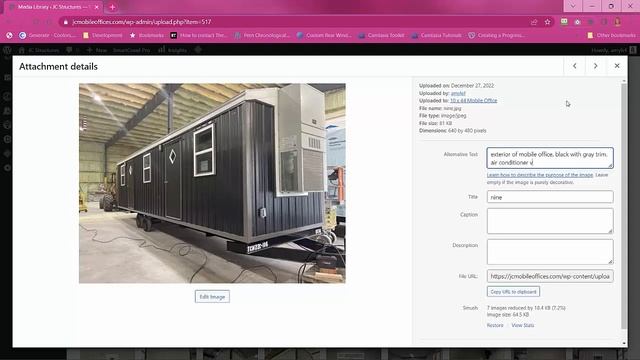Image resolution: width=640 pixels, height=360 pixels.
Task: Open the 'Uploaded by' author link
Action: 458,93
